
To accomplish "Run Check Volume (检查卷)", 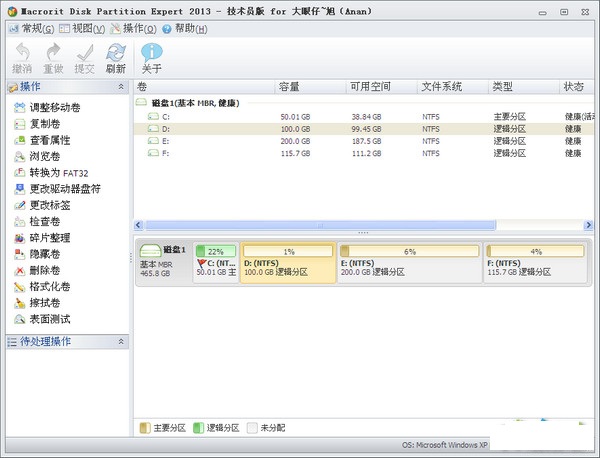I will [37, 221].
